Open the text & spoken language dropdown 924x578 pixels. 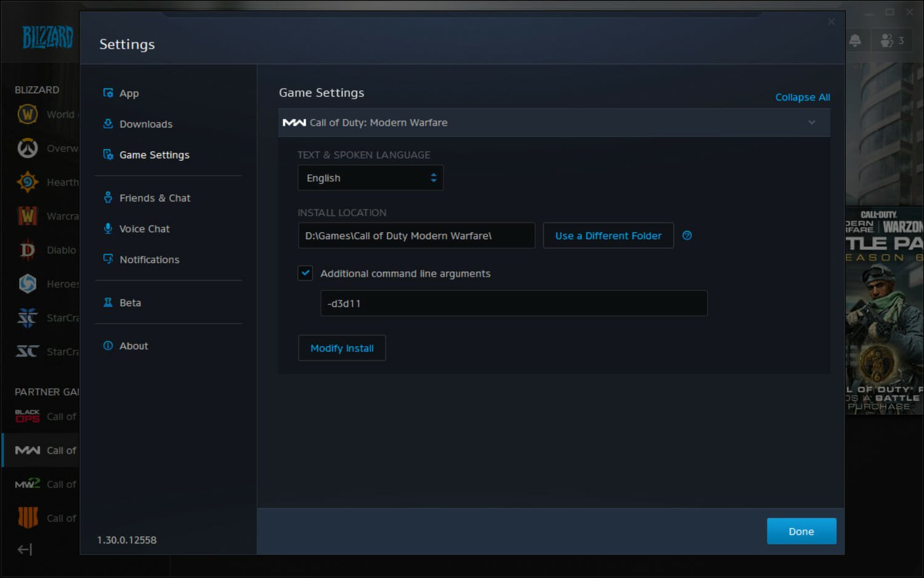pos(370,178)
